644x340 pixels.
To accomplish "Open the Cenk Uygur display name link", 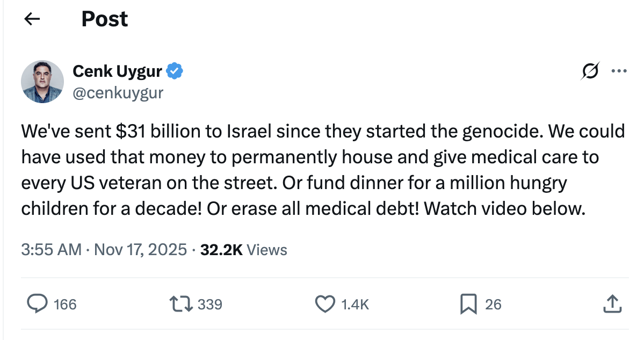I will 117,70.
